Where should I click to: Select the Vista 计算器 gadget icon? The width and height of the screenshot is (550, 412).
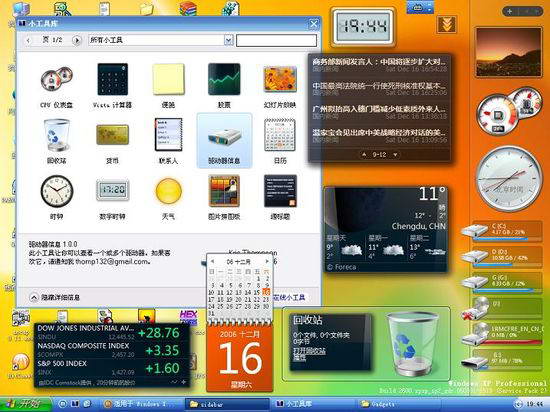pos(113,80)
